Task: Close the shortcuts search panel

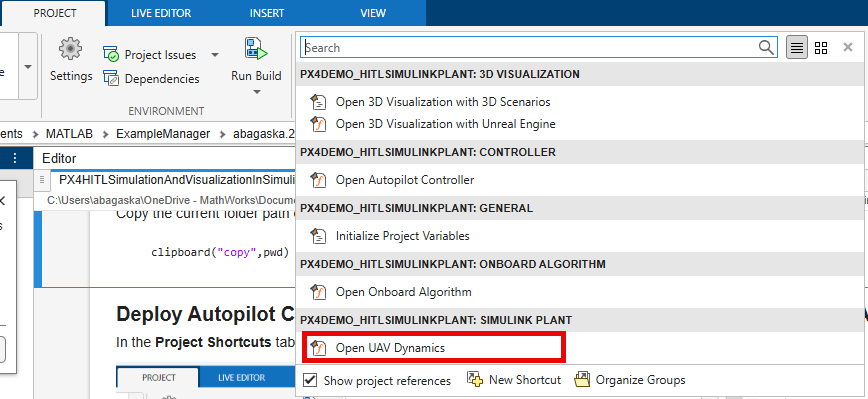Action: coord(848,48)
